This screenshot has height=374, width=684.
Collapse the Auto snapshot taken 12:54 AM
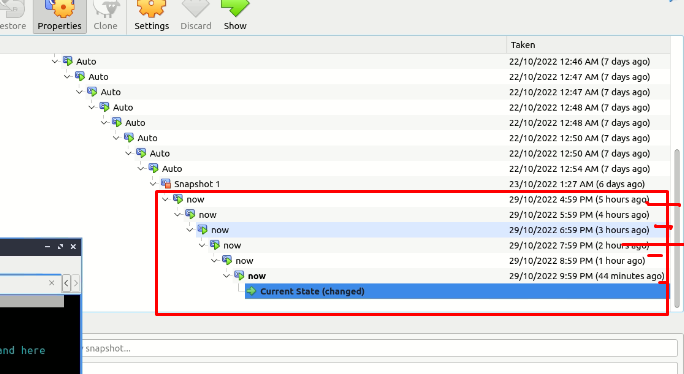click(x=140, y=169)
